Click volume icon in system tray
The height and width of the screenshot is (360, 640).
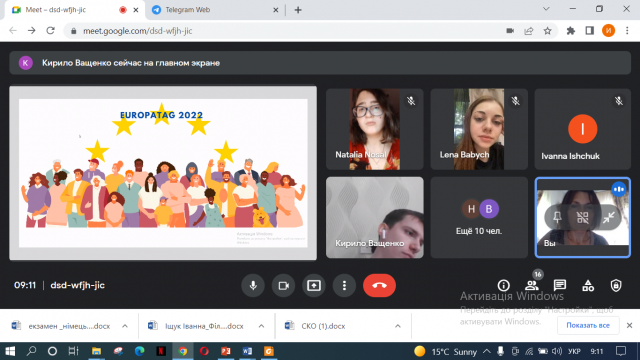coord(557,351)
